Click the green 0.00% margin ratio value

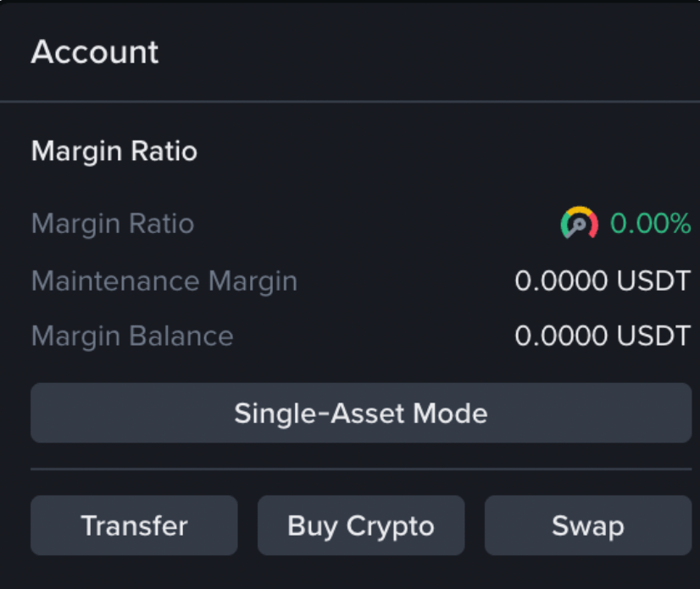coord(650,224)
